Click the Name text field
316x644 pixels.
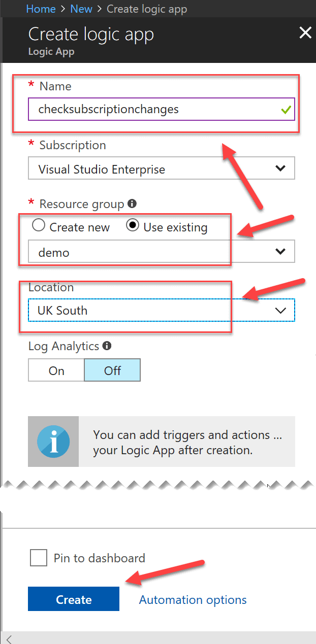pos(152,109)
